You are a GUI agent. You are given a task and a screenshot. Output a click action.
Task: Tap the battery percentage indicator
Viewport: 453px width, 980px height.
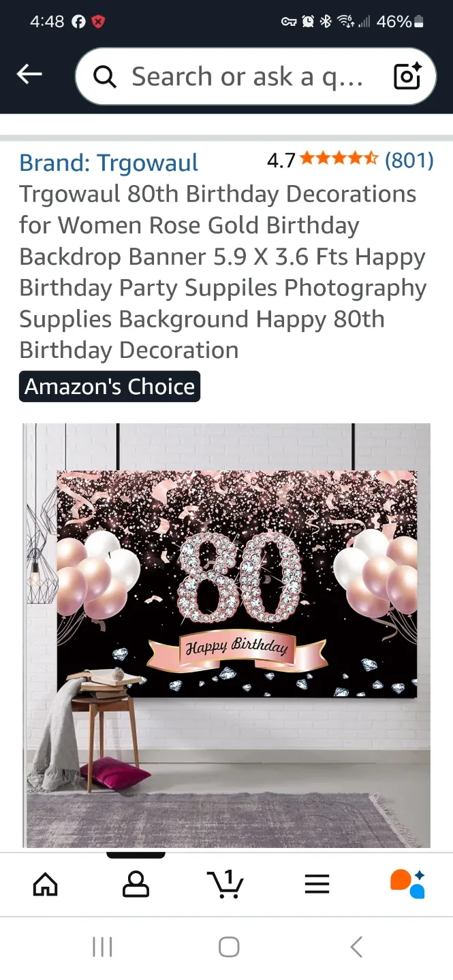pyautogui.click(x=400, y=22)
